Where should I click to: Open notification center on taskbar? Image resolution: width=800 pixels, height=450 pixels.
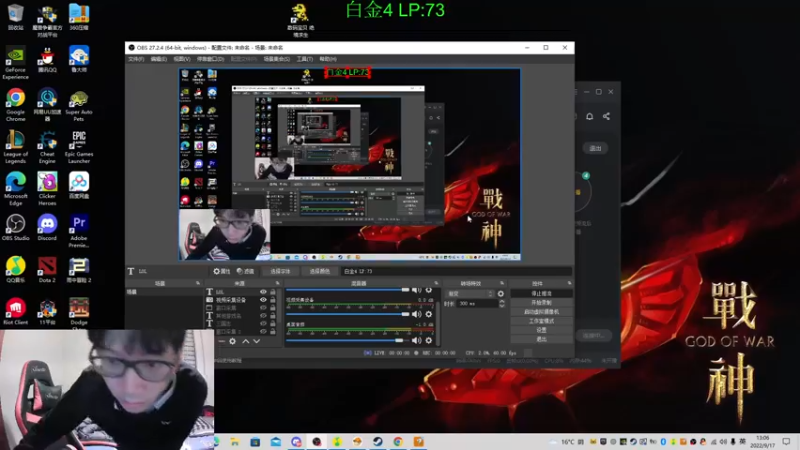coord(786,442)
